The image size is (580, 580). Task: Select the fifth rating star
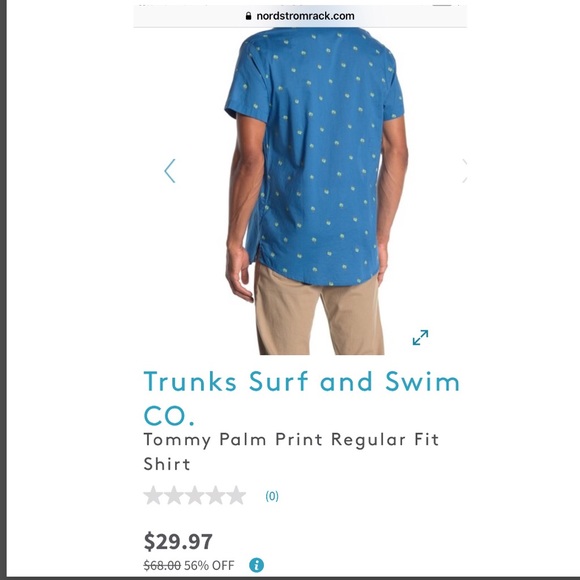(x=236, y=496)
